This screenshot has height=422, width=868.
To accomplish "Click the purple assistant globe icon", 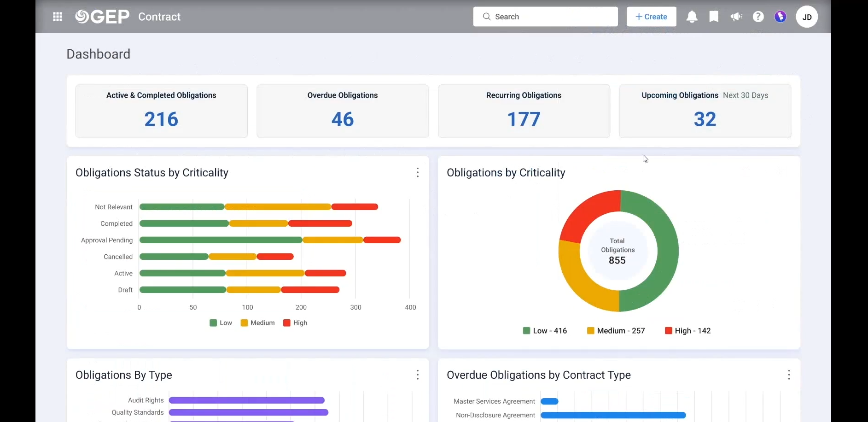I will pos(780,17).
